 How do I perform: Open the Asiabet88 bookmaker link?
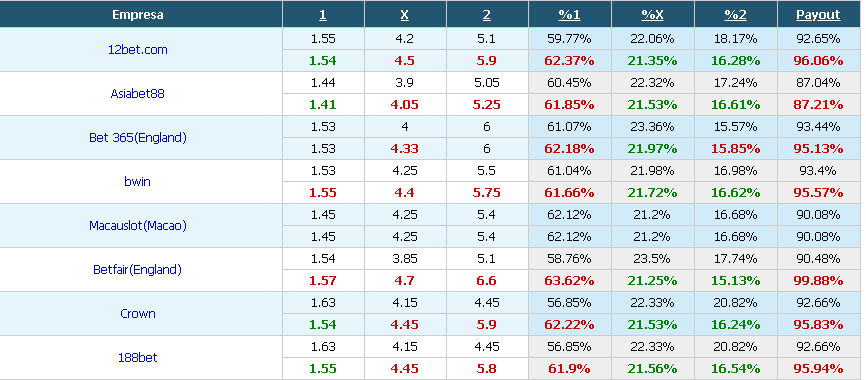click(x=138, y=93)
